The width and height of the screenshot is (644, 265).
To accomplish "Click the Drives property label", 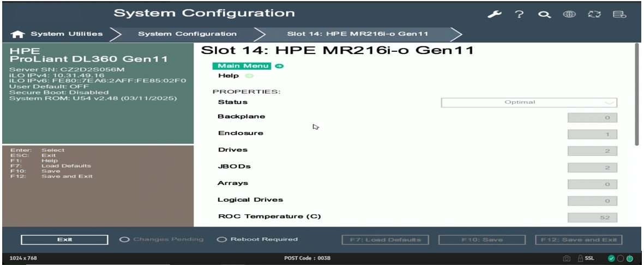I will pyautogui.click(x=233, y=150).
